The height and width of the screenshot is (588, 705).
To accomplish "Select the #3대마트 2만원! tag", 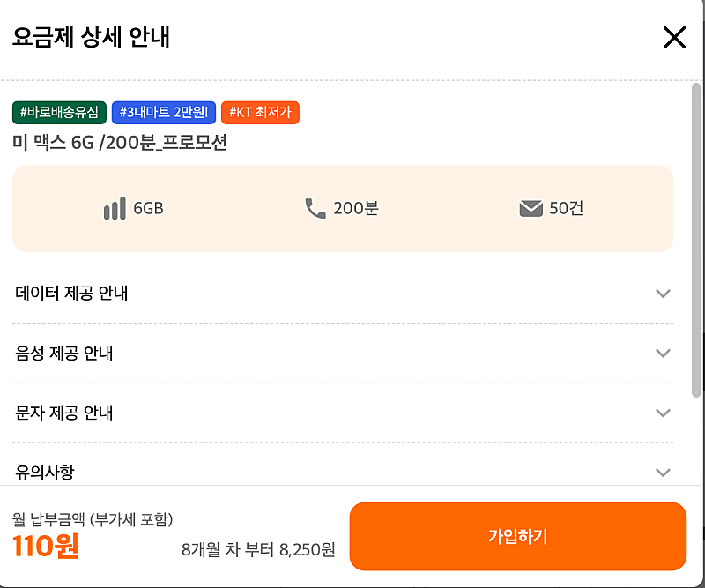I will tap(164, 113).
